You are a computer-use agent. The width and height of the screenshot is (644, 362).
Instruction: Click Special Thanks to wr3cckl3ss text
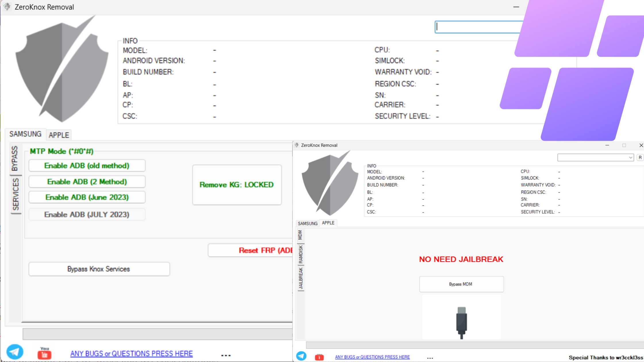[x=606, y=357]
